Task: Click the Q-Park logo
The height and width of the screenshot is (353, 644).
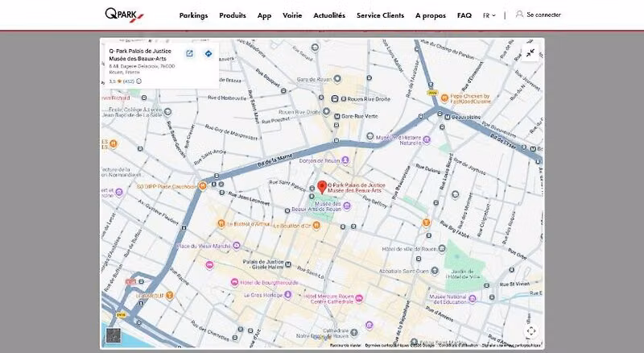Action: coord(124,15)
